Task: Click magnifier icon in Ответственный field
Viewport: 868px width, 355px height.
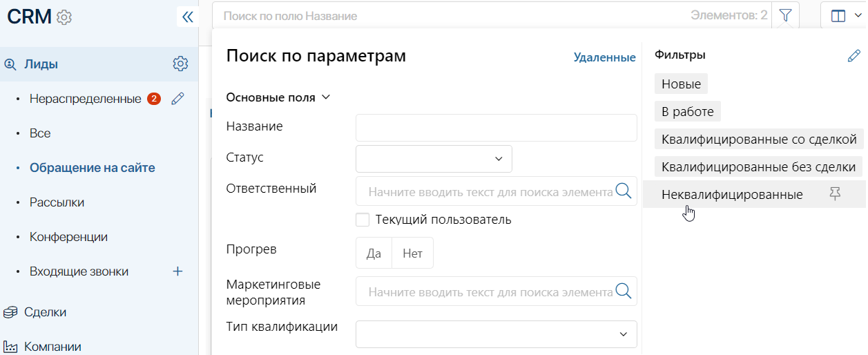Action: click(624, 191)
